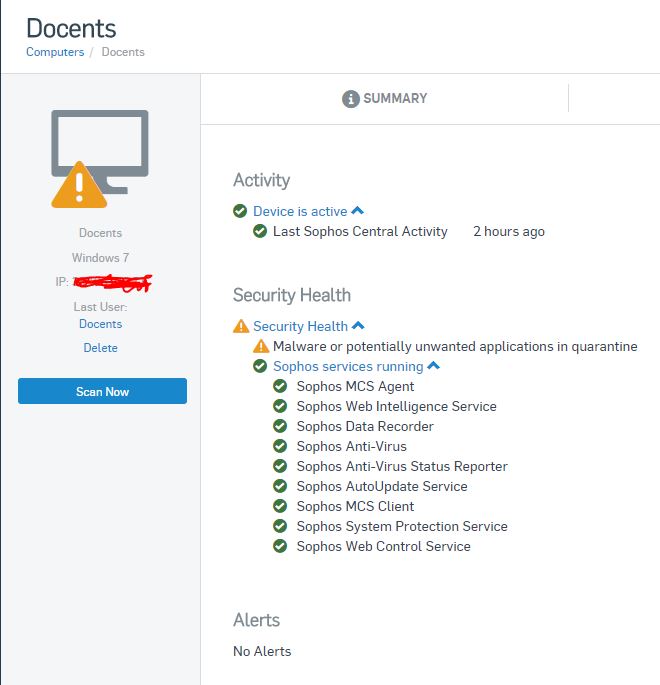Screen dimensions: 660x685
Task: Click the computer warning device icon
Action: (100, 159)
